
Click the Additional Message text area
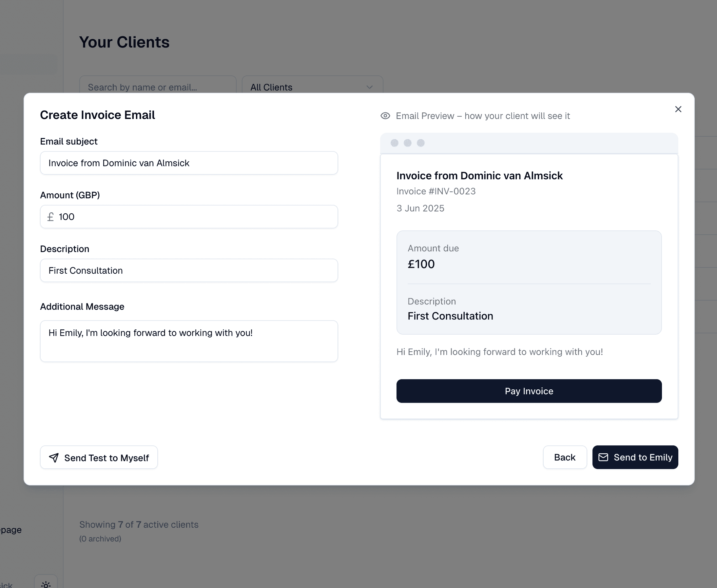189,341
